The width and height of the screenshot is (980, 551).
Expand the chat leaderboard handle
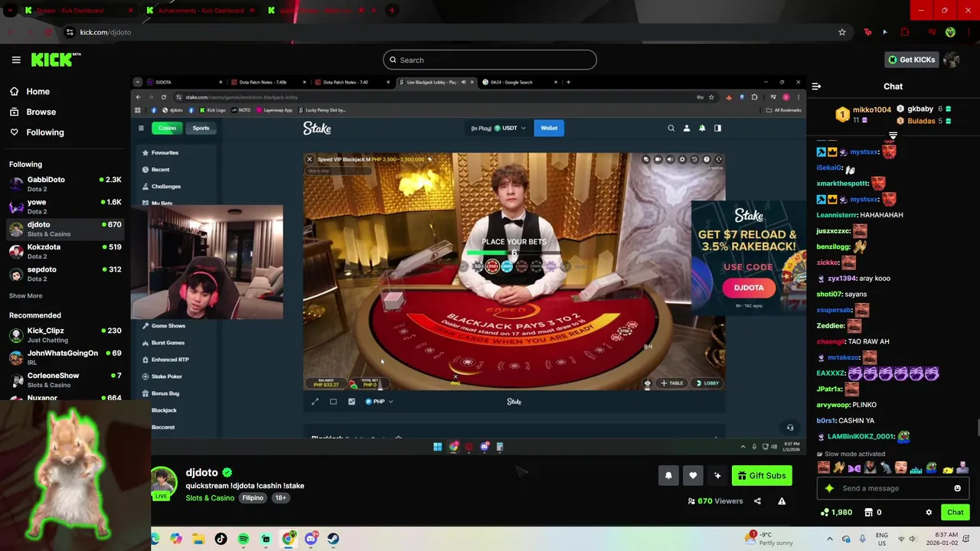893,135
